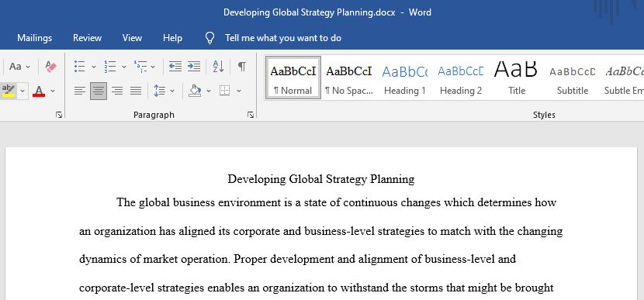Toggle Center paragraph alignment

[99, 91]
